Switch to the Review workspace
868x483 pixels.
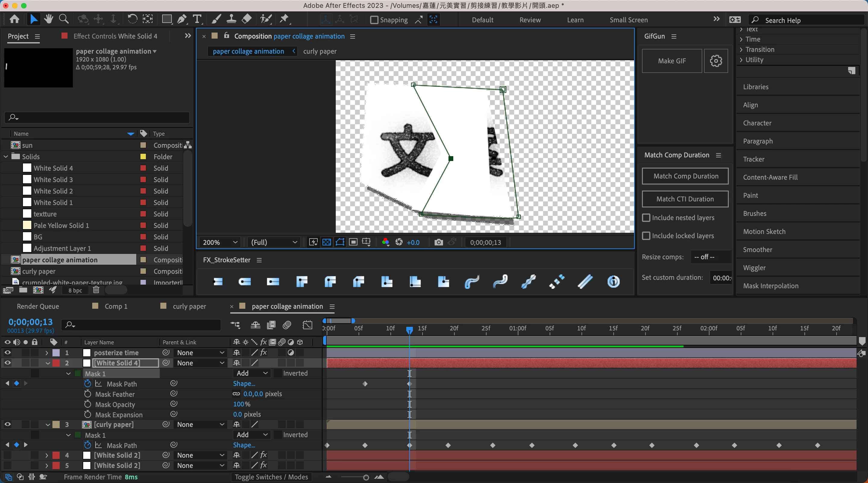pos(530,20)
